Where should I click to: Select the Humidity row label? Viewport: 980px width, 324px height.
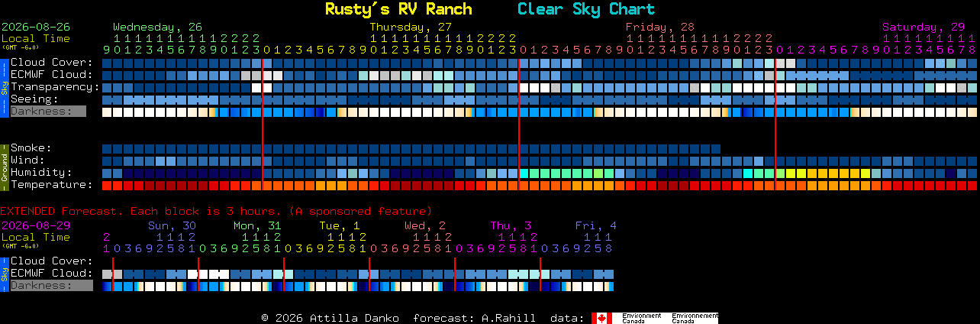pos(41,173)
